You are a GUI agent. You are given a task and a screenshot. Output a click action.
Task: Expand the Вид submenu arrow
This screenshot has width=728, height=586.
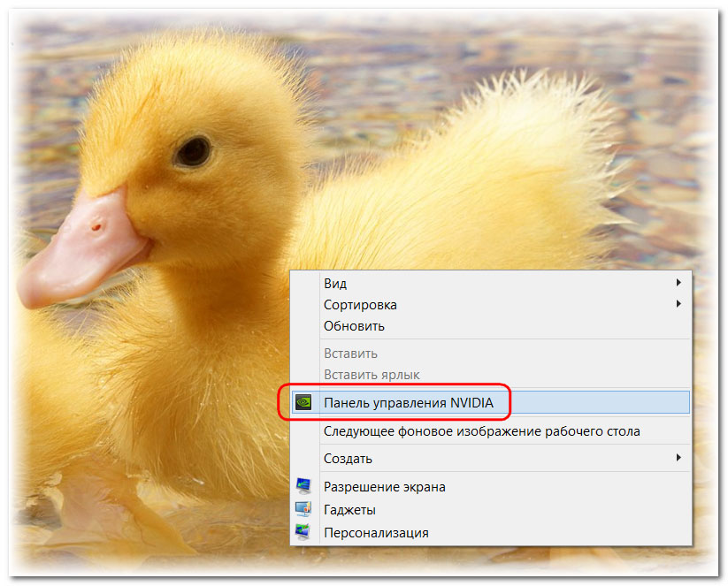[x=678, y=283]
